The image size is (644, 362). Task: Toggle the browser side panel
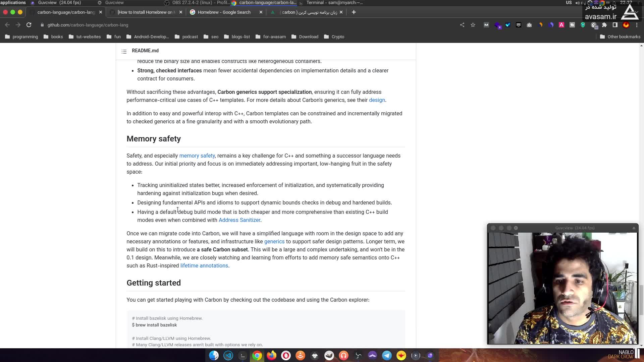(x=615, y=25)
